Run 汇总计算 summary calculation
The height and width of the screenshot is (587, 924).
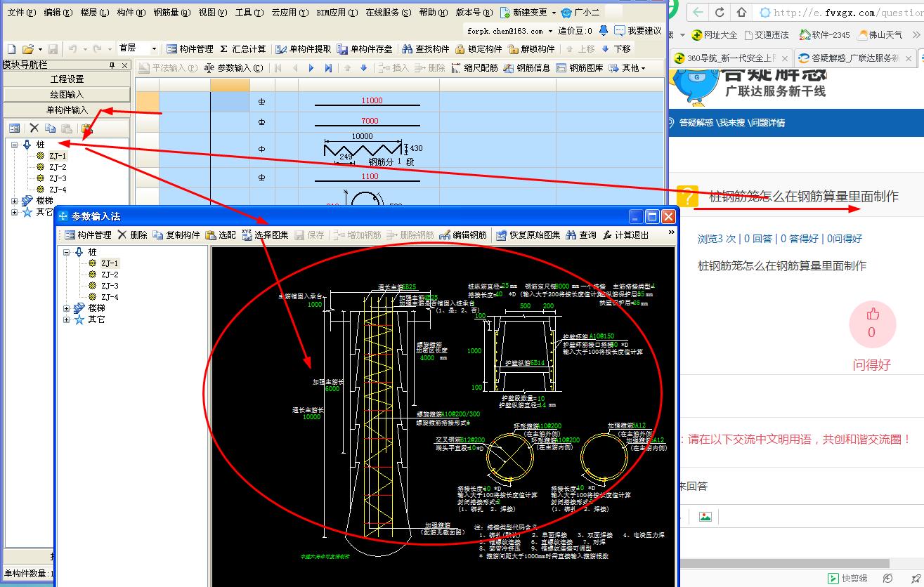coord(243,49)
